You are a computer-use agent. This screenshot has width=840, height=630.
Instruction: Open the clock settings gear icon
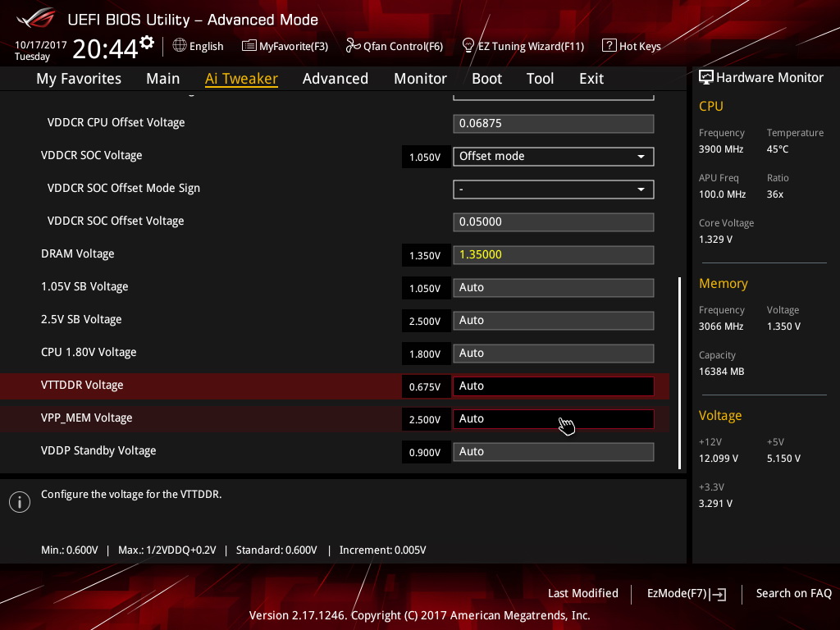[x=147, y=43]
